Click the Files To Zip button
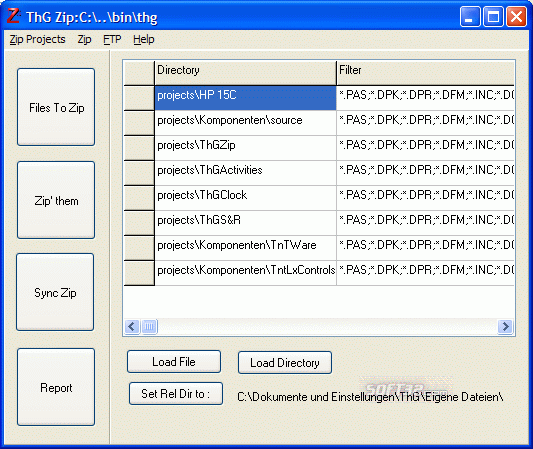 (x=56, y=107)
